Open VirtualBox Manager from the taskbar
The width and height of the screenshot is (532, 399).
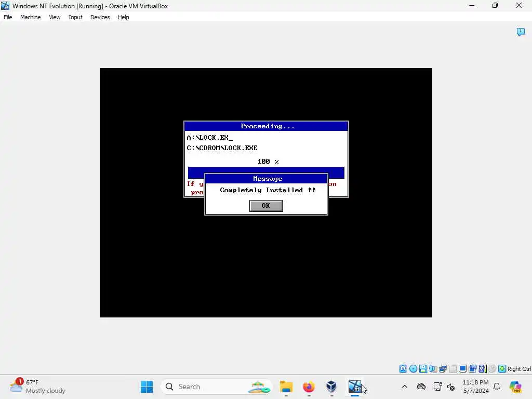[331, 387]
